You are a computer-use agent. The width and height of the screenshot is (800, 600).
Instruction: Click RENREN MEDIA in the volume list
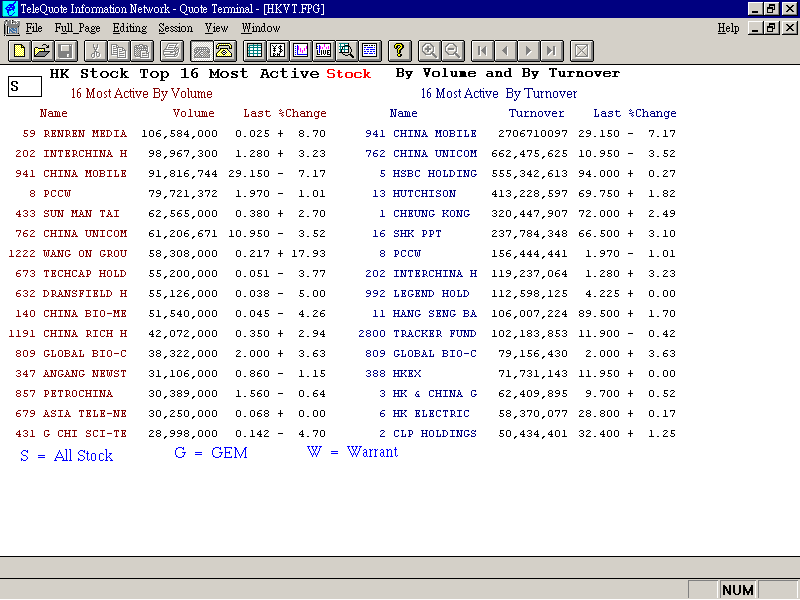(85, 134)
